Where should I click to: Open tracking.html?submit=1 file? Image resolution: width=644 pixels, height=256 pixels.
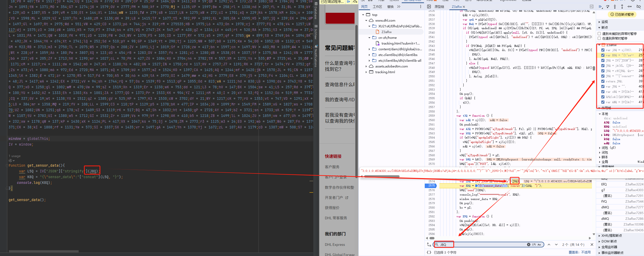tap(400, 43)
